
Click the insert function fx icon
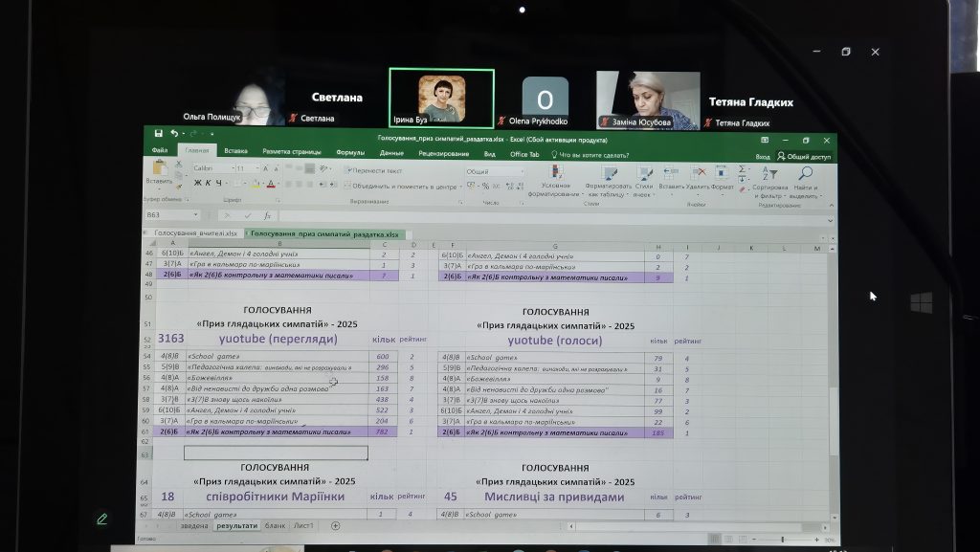click(268, 215)
